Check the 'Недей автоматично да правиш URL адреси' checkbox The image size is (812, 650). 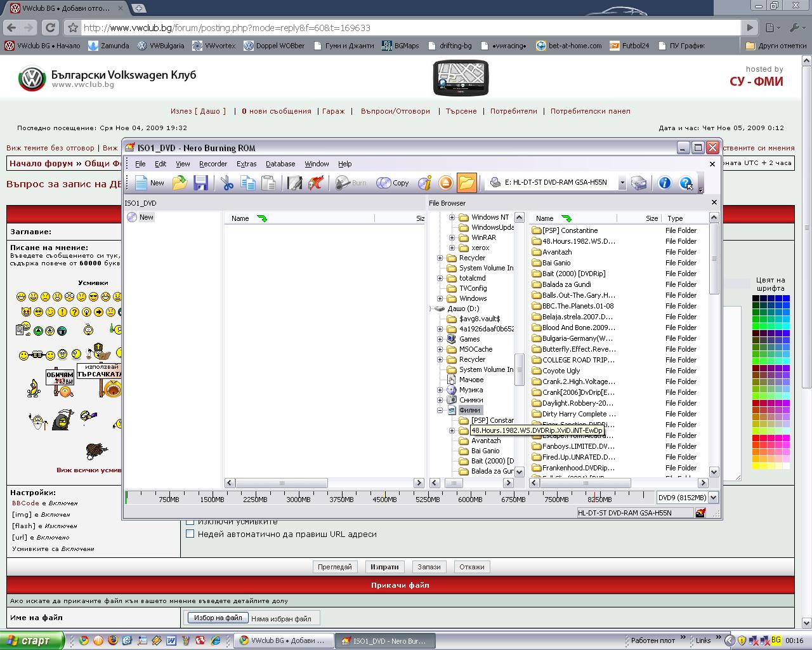point(190,534)
